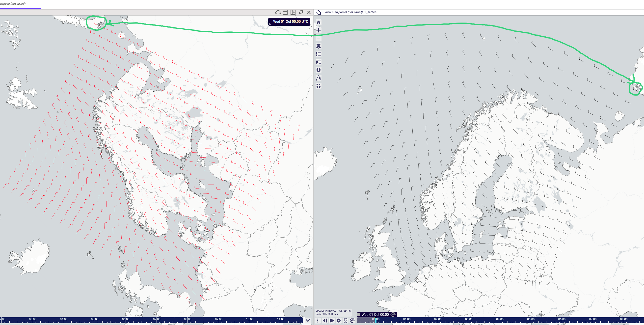Zoom out with the minus button
This screenshot has height=325, width=644.
(x=319, y=38)
